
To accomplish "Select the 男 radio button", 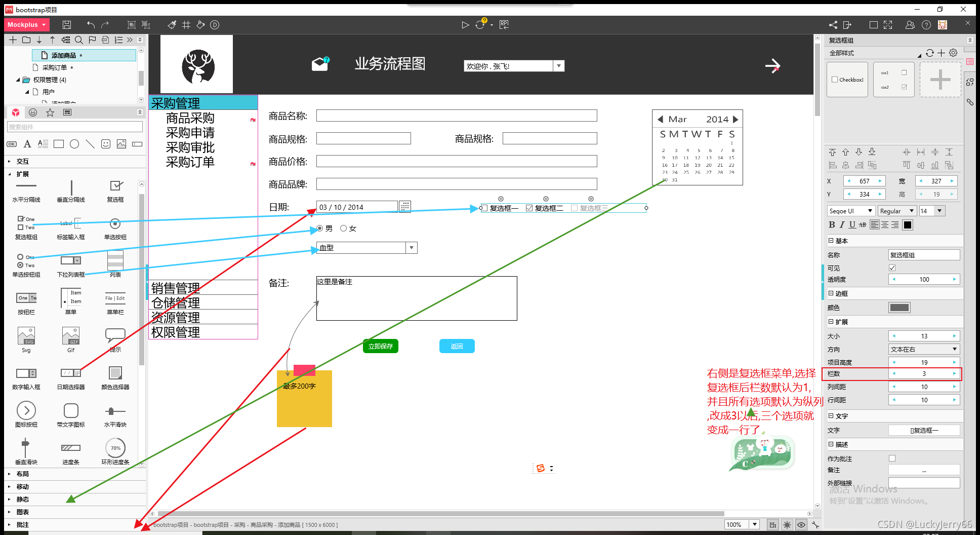I will (x=320, y=228).
